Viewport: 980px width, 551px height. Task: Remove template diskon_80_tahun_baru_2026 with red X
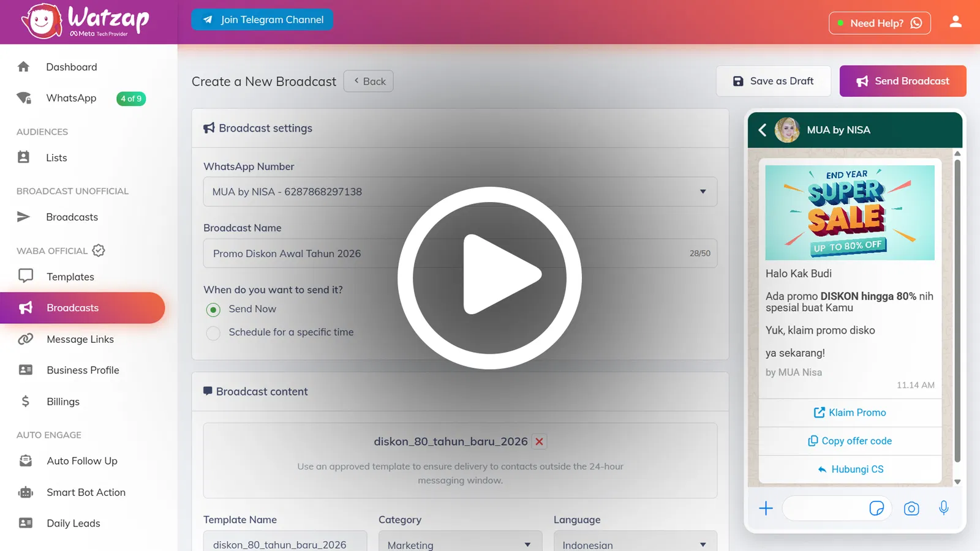(539, 441)
